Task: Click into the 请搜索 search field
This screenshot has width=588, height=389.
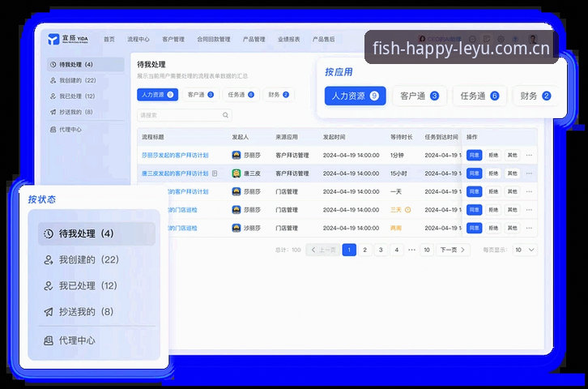Action: pos(185,115)
